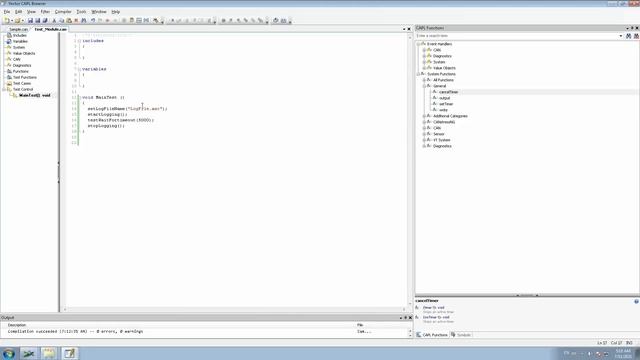Image resolution: width=640 pixels, height=360 pixels.
Task: Select Variables in the navigator tree
Action: (20, 41)
